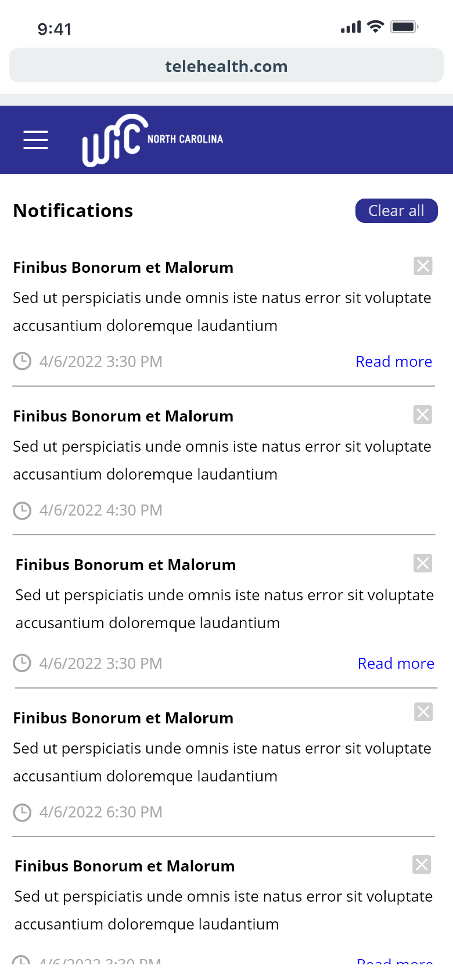453x980 pixels.
Task: Tap the battery icon in status bar
Action: point(404,27)
